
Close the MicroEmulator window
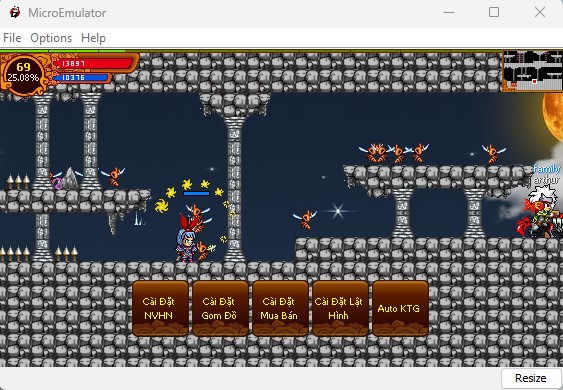pos(540,13)
